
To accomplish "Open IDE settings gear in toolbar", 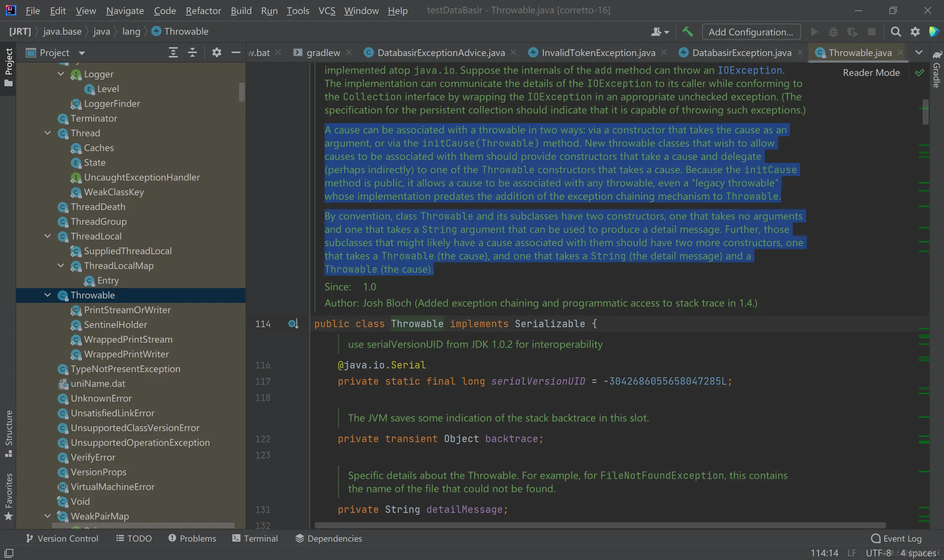I will coord(915,32).
